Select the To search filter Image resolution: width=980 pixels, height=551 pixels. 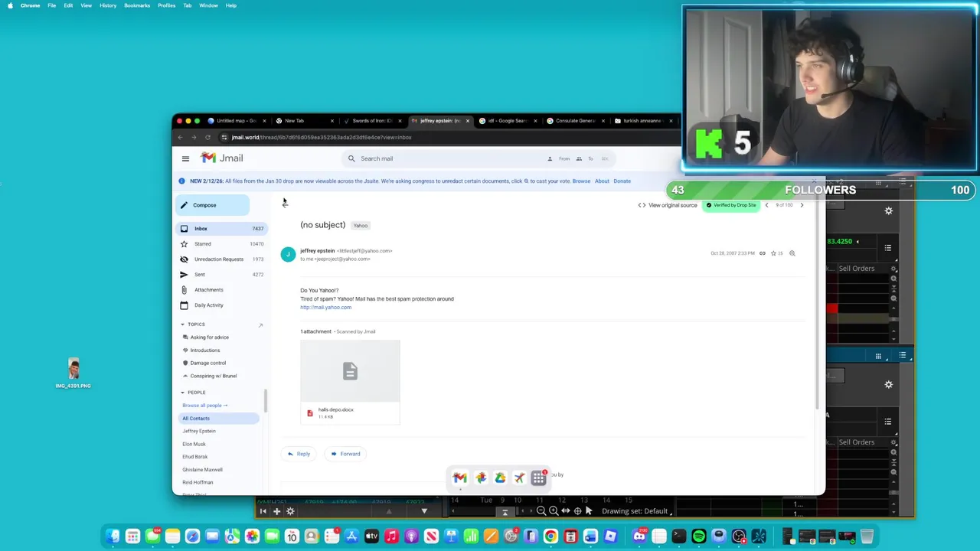click(x=586, y=158)
